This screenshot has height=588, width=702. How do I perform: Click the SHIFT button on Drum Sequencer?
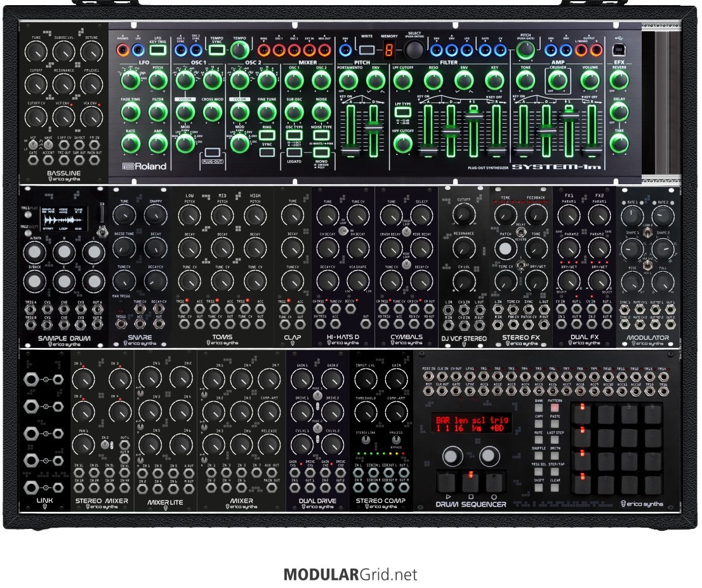click(538, 488)
